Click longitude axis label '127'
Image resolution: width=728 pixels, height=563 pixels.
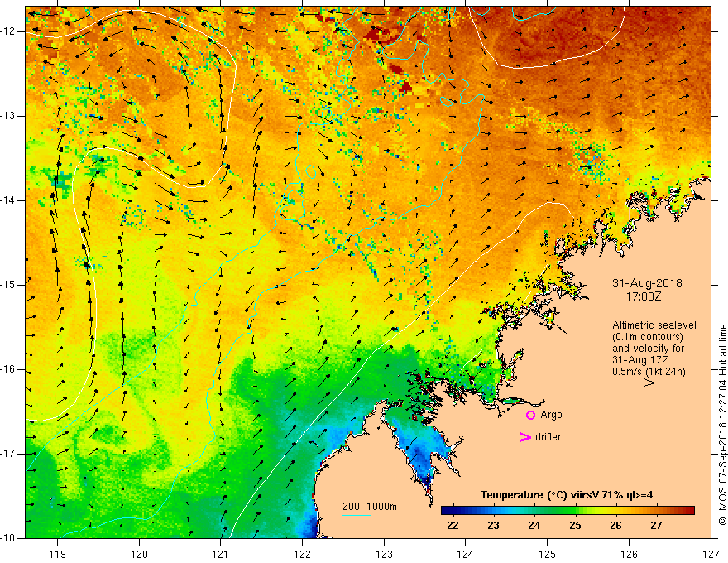(711, 554)
